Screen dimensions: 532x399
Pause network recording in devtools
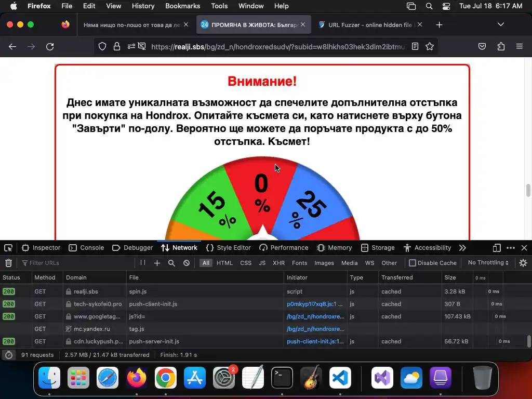click(x=142, y=262)
